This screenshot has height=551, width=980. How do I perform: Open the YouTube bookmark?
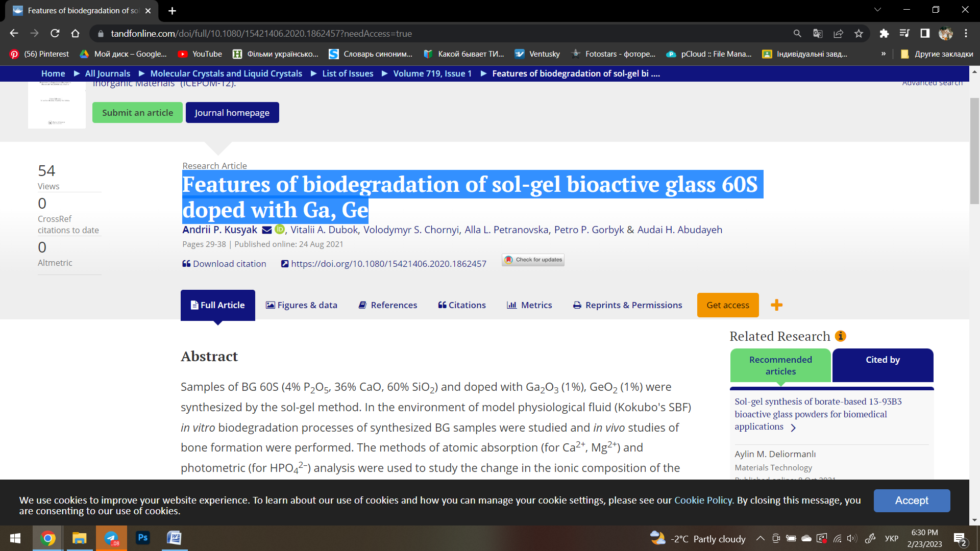click(x=200, y=54)
